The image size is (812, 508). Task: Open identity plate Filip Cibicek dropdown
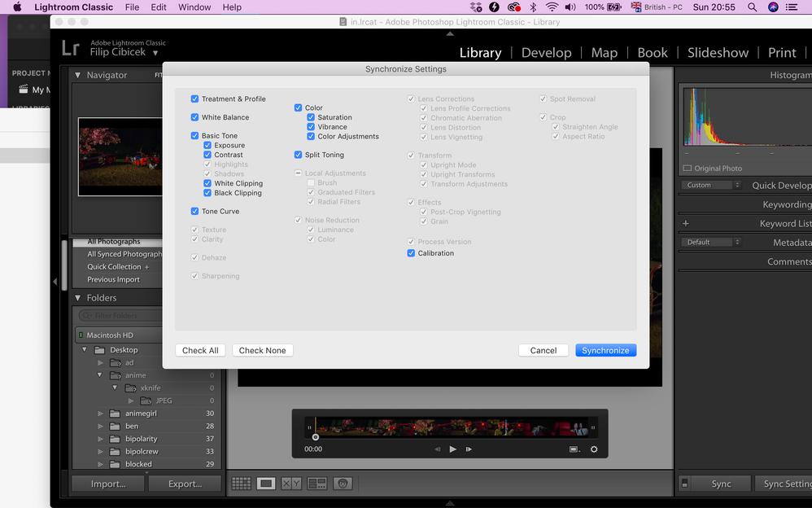coord(155,53)
